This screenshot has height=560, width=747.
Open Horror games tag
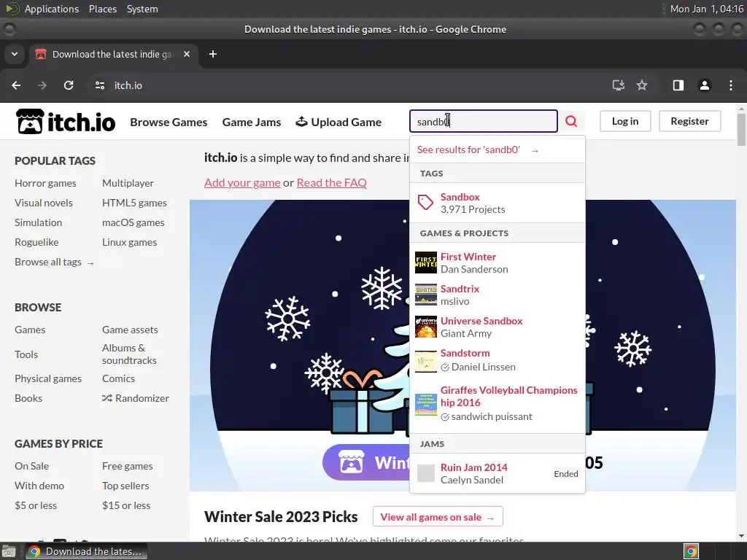[x=45, y=183]
